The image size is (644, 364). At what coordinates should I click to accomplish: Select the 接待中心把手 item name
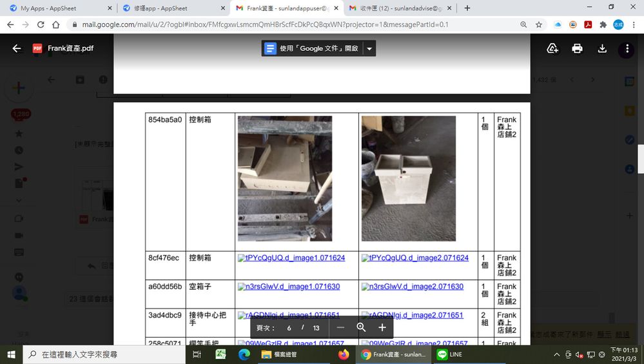pyautogui.click(x=208, y=319)
